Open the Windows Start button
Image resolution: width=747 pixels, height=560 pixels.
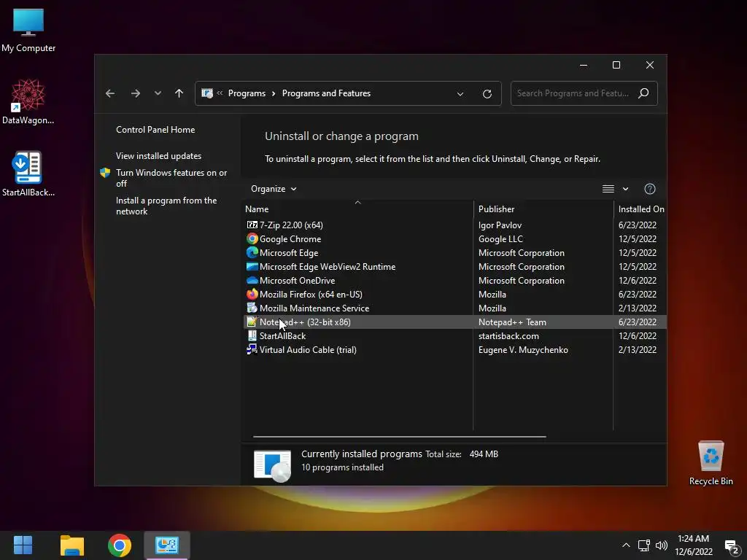(23, 545)
